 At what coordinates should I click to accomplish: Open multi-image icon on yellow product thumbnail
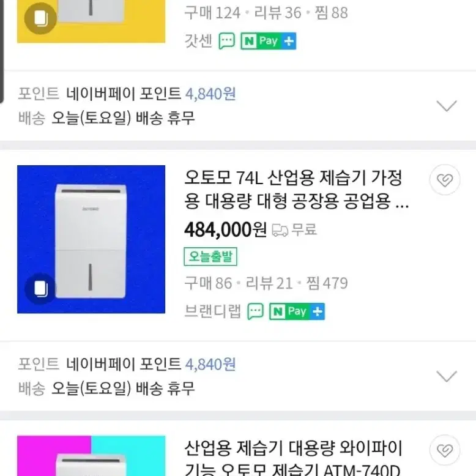[x=40, y=18]
